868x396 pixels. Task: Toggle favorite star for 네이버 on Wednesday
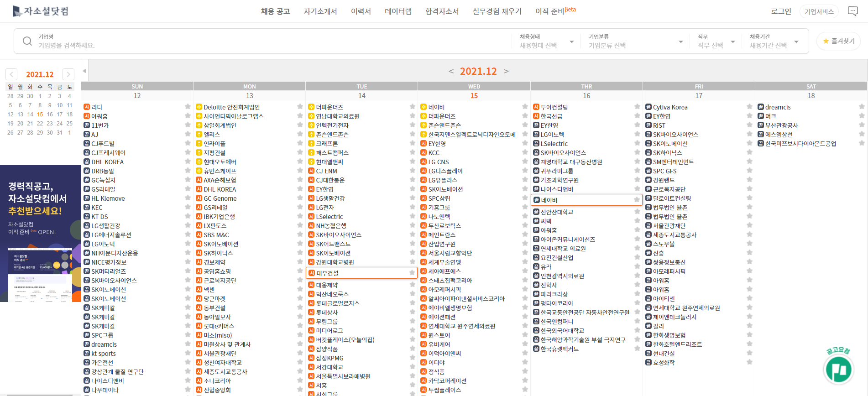pos(525,106)
